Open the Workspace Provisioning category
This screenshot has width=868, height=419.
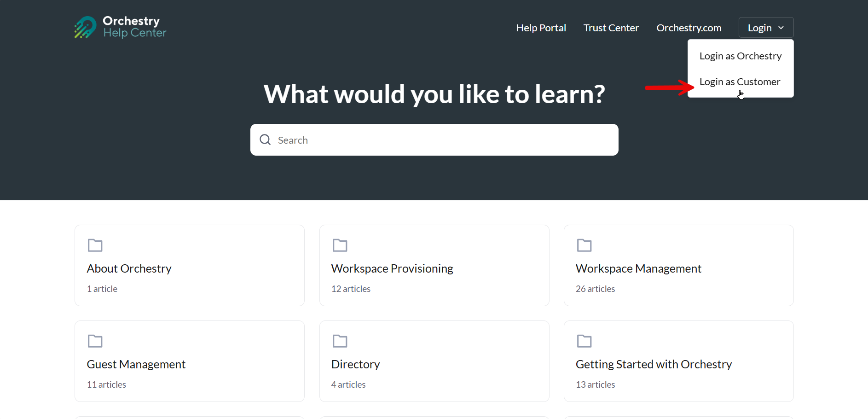coord(434,265)
